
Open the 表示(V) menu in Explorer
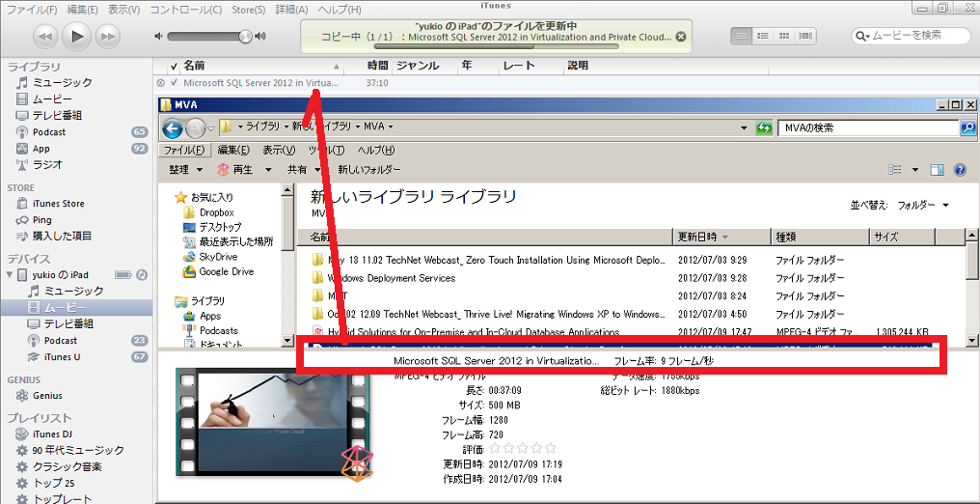[x=279, y=151]
